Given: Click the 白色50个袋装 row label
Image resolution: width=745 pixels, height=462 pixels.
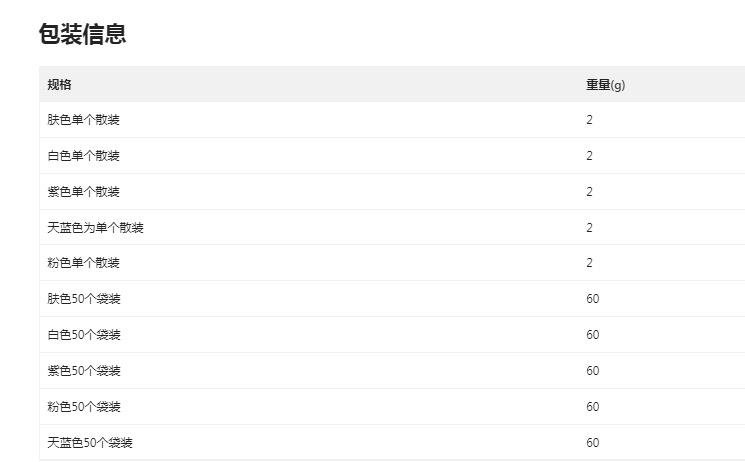Looking at the screenshot, I should tap(84, 335).
